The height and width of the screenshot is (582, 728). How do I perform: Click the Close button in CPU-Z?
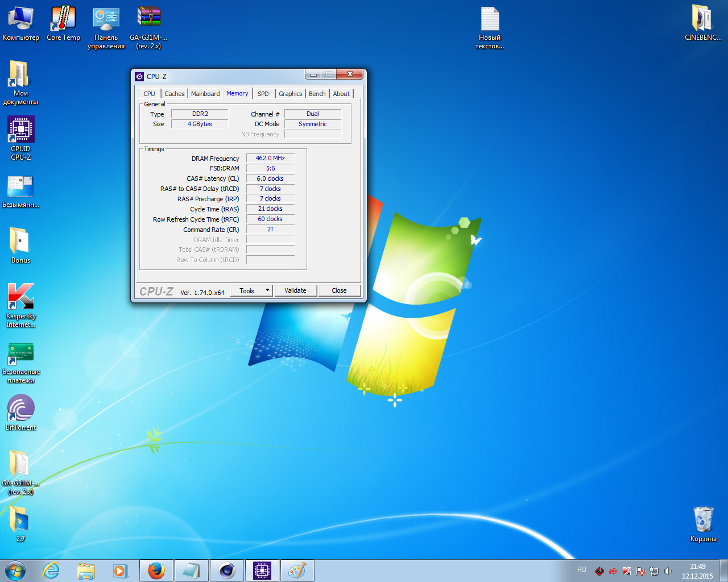339,290
